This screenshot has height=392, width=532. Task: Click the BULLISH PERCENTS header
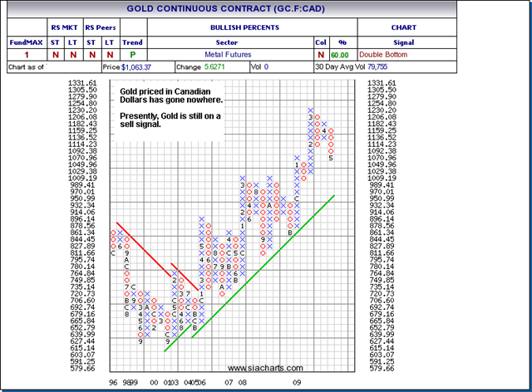244,27
